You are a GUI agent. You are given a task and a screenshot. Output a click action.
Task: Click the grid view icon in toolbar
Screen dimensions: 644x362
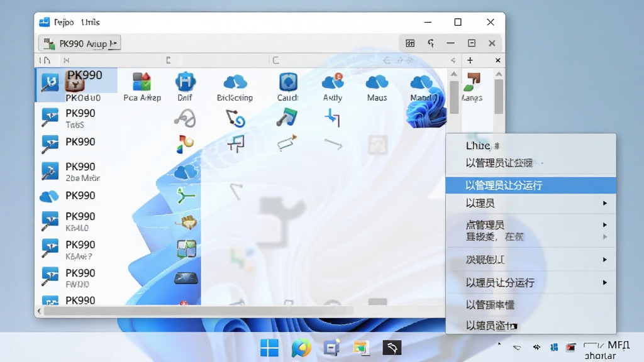(x=410, y=43)
